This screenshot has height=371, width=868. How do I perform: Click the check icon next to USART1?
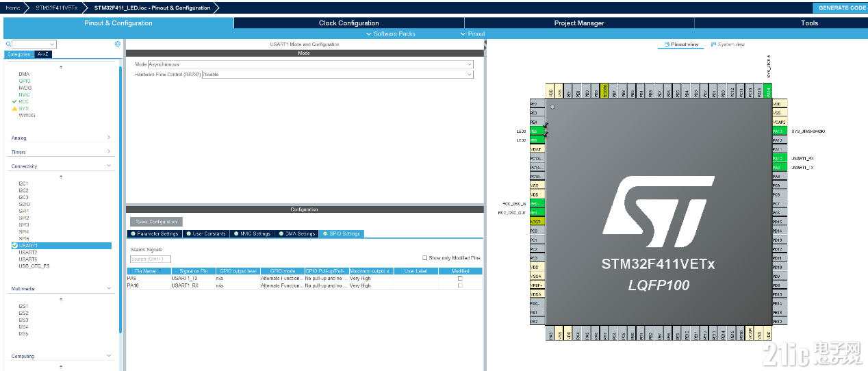pyautogui.click(x=14, y=245)
